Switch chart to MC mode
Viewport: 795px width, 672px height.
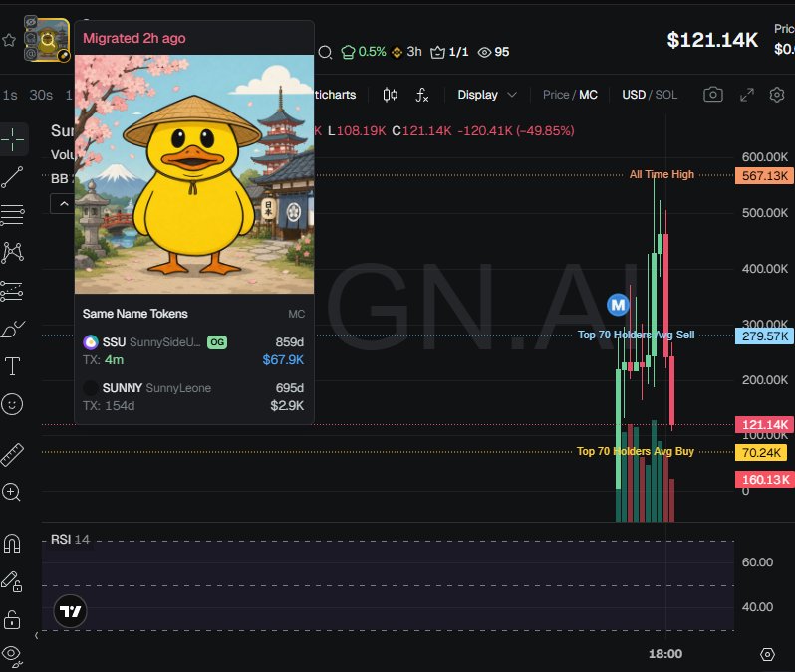tap(588, 95)
